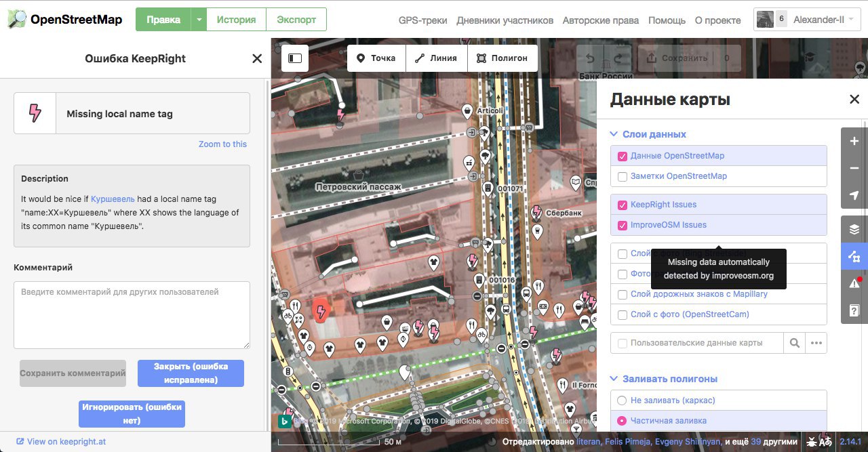The image size is (868, 452).
Task: Toggle the sidebar inspect panel button
Action: coord(295,58)
